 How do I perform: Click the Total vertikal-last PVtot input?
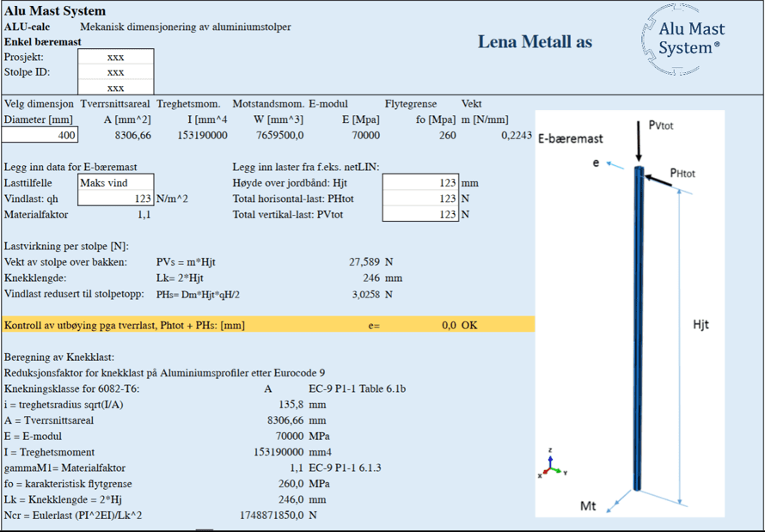(x=420, y=214)
